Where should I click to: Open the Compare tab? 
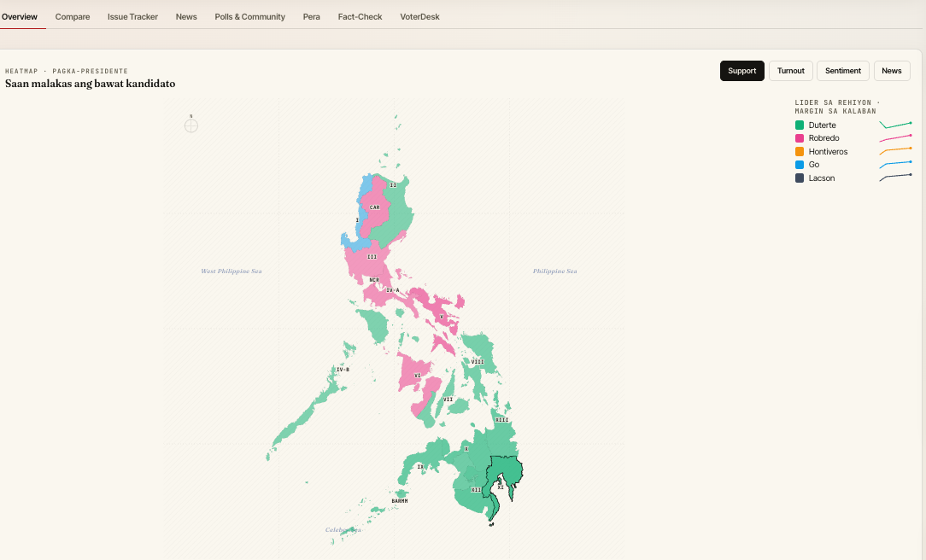tap(73, 16)
